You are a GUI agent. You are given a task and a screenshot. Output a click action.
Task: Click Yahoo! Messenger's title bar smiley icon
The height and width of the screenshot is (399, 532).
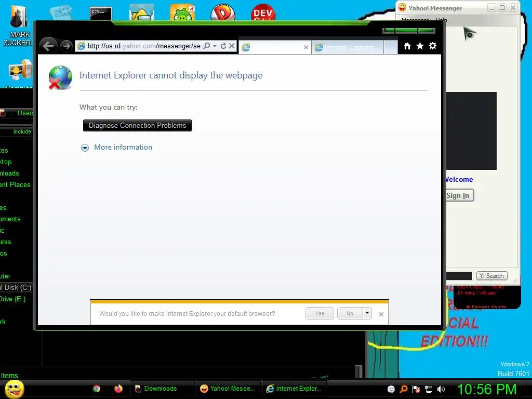[402, 7]
